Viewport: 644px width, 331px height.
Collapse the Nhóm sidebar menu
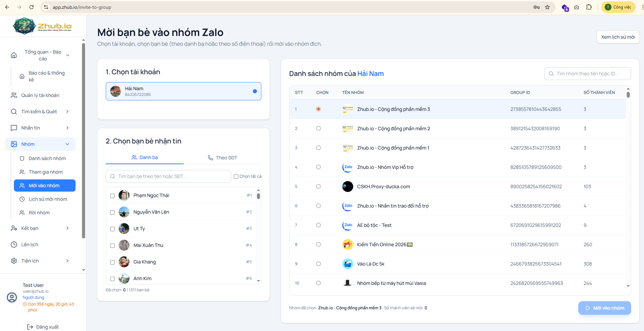click(x=67, y=144)
